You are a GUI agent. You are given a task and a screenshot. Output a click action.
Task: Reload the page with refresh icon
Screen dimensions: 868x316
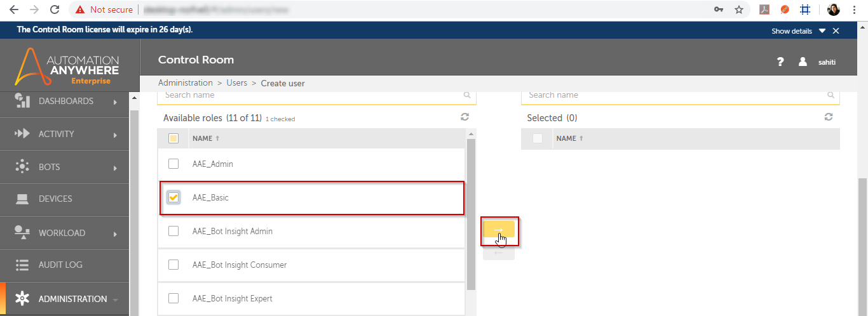point(55,10)
